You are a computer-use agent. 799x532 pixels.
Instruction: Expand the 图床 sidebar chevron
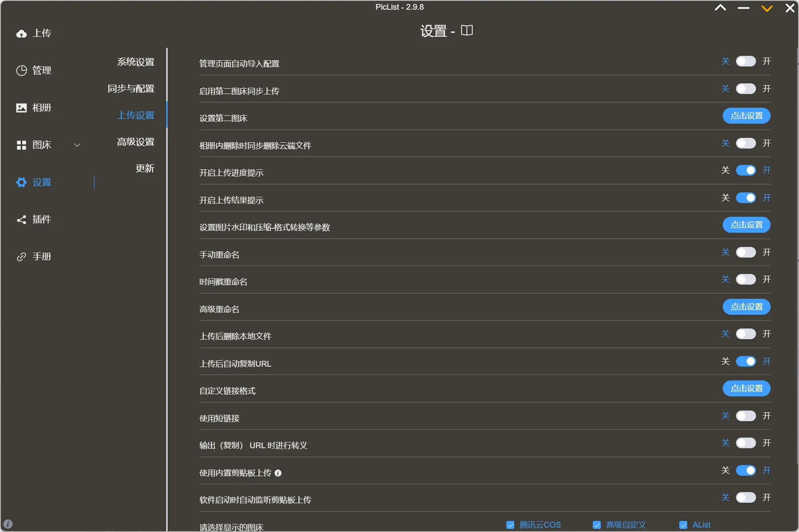tap(77, 145)
